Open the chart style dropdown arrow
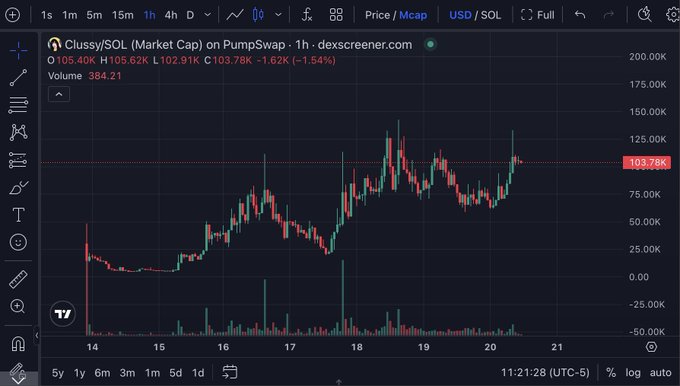The width and height of the screenshot is (680, 386). coord(278,15)
